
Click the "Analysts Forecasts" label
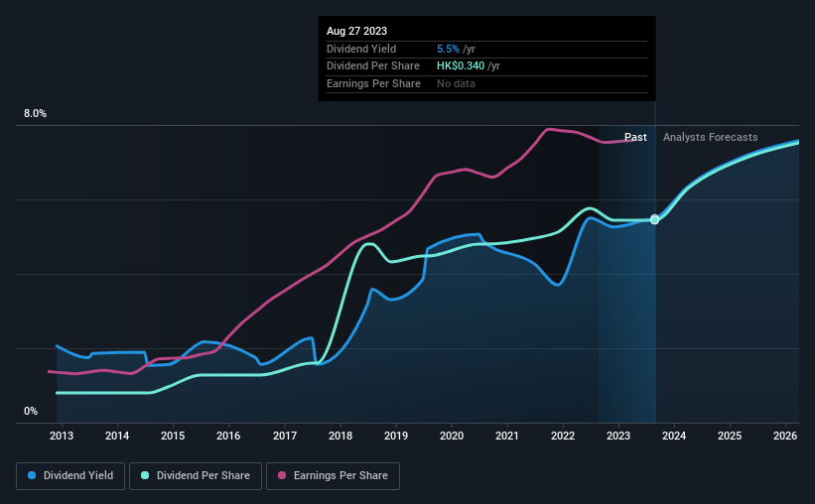710,138
